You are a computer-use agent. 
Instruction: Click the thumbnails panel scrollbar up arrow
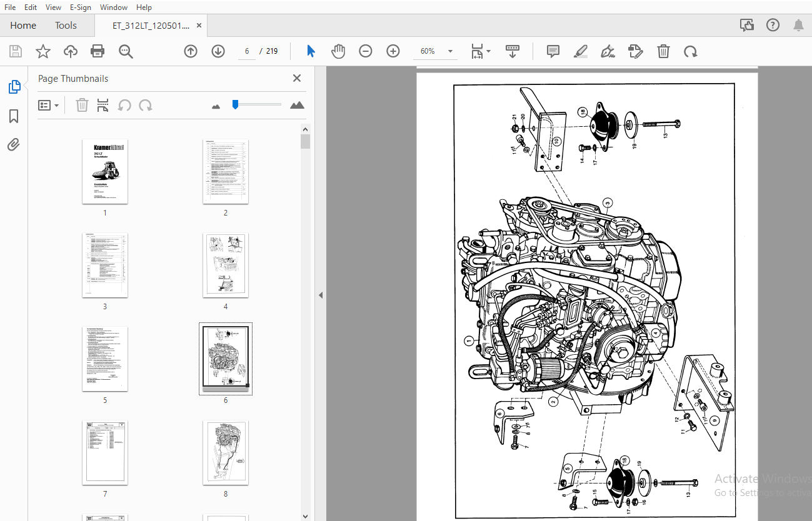click(306, 129)
